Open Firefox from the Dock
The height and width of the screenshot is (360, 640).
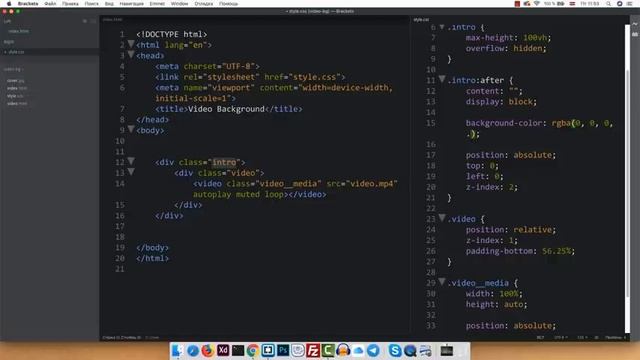click(208, 350)
